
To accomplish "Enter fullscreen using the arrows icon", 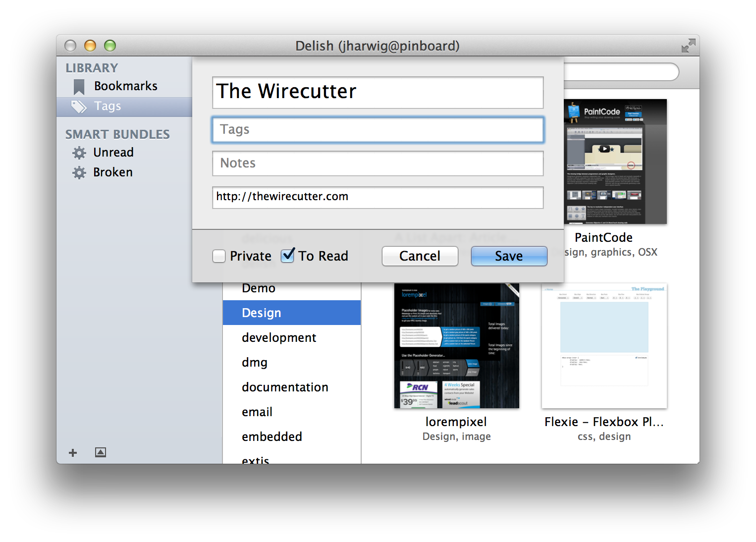I will click(x=688, y=46).
